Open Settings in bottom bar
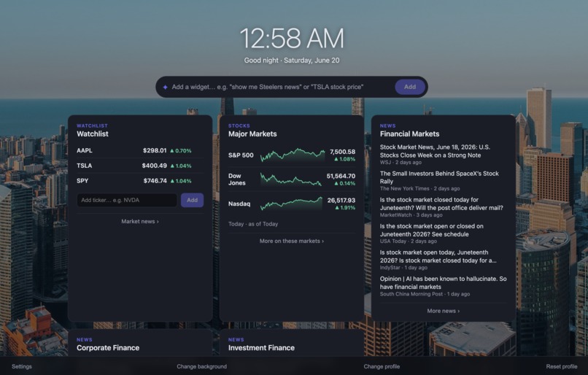 22,366
